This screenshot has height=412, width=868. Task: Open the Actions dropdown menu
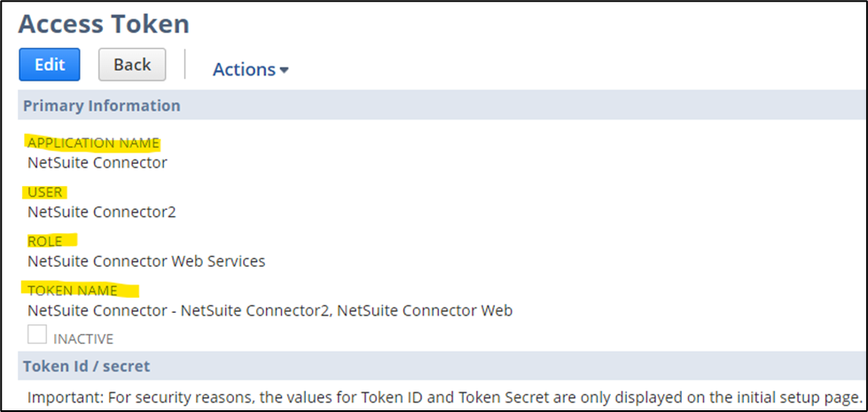point(250,69)
